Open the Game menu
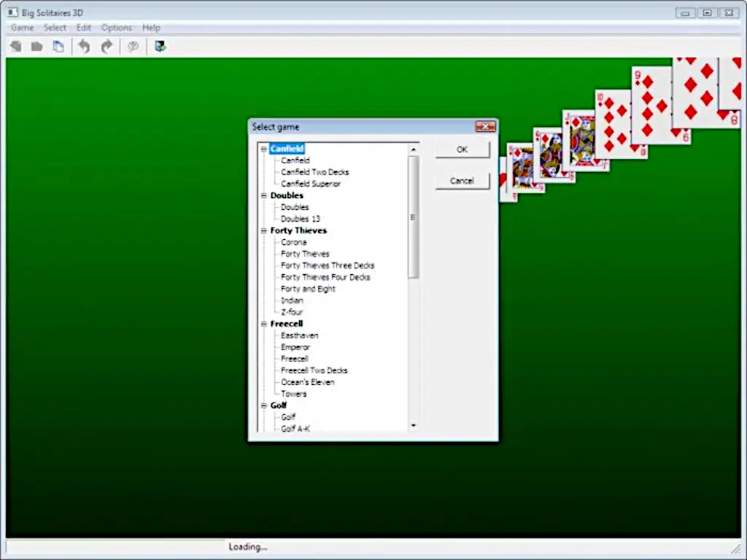 pos(23,28)
